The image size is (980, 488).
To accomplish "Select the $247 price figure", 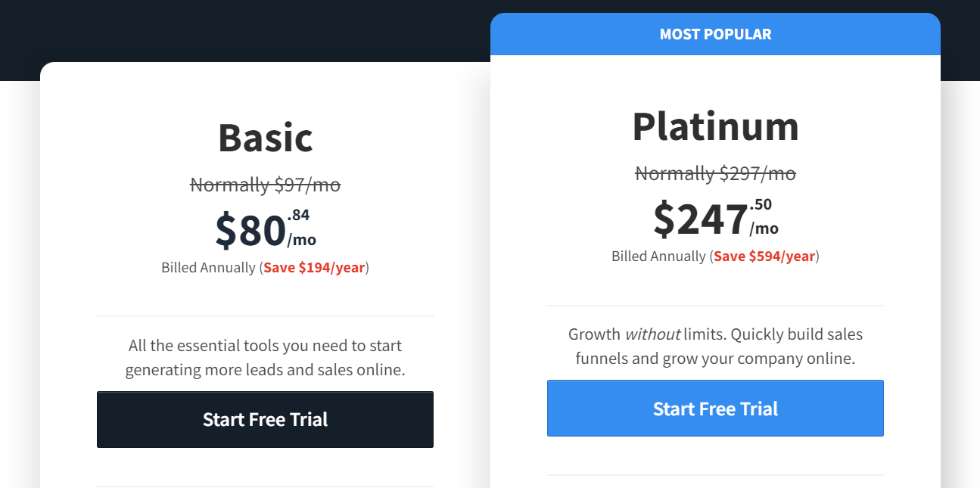I will click(701, 219).
